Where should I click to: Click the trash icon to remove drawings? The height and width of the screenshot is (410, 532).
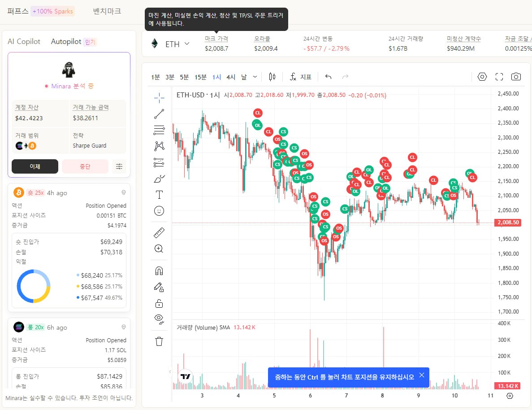tap(159, 341)
